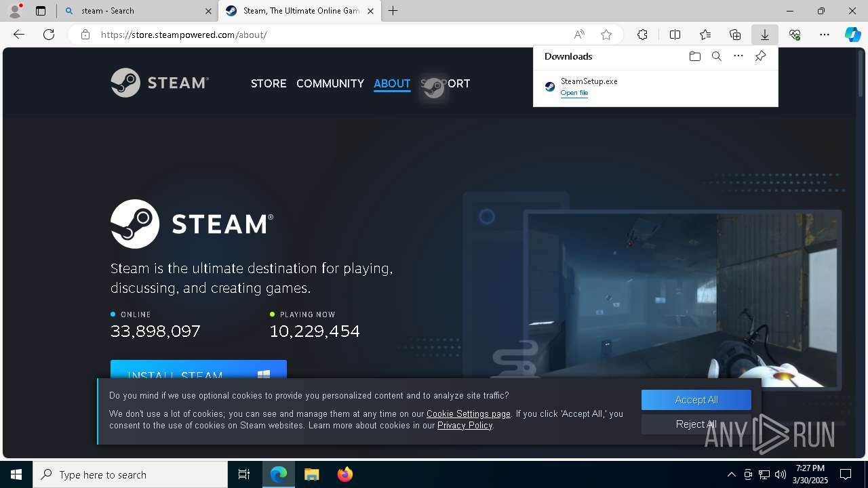Viewport: 868px width, 488px height.
Task: Click the INSTALL STEAM button
Action: [x=199, y=370]
